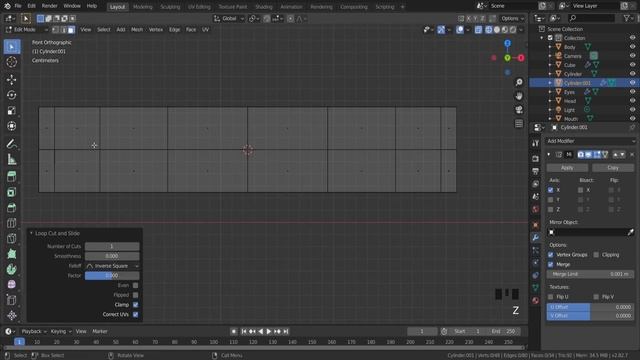Image resolution: width=640 pixels, height=360 pixels.
Task: Select the Loop Cut tool
Action: [12, 223]
